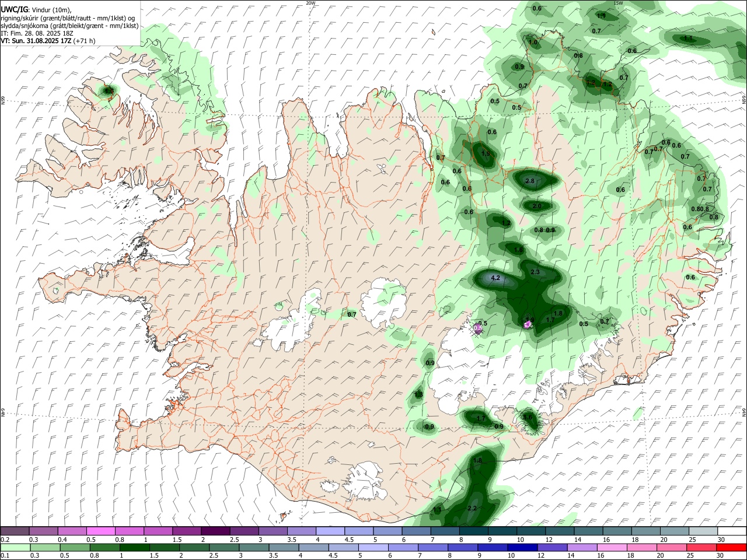Select the 2.8 rainfall label on the map
The width and height of the screenshot is (747, 560).
[x=530, y=181]
